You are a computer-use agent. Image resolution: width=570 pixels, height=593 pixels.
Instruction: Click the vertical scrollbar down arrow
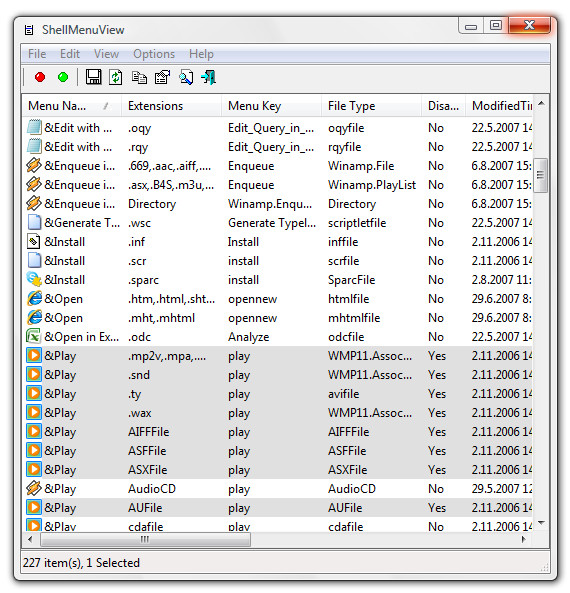541,523
